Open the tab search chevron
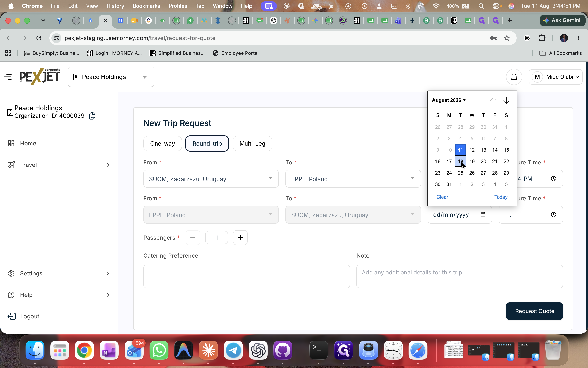 pyautogui.click(x=43, y=20)
